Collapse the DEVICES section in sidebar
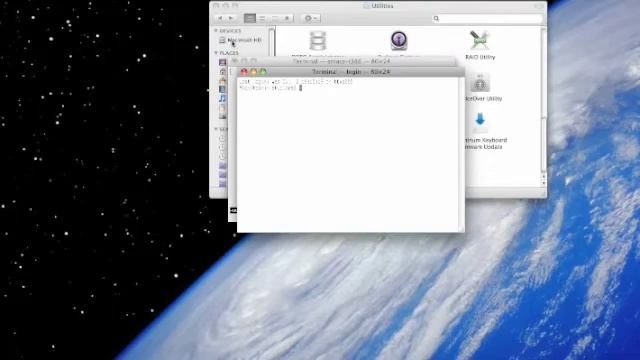Viewport: 640px width, 360px height. point(216,31)
